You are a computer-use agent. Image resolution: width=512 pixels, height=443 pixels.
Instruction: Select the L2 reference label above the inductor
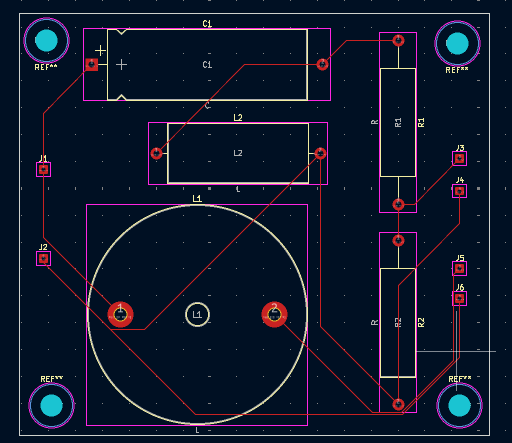click(x=238, y=117)
